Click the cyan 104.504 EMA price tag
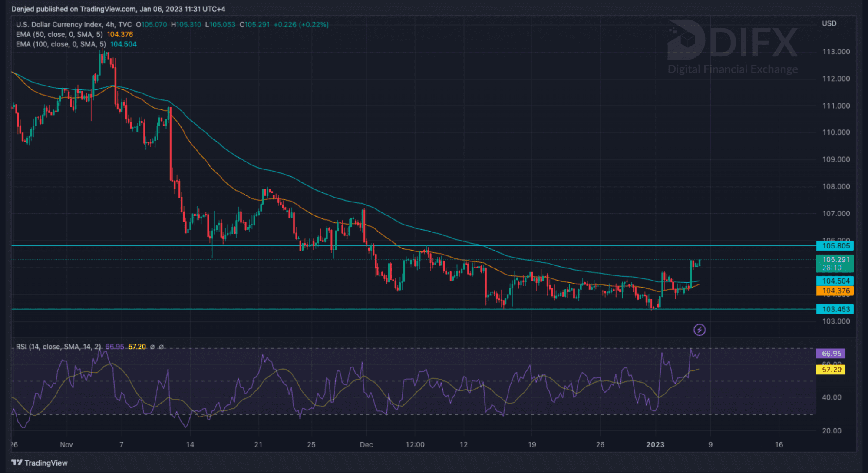This screenshot has width=868, height=473. 835,281
